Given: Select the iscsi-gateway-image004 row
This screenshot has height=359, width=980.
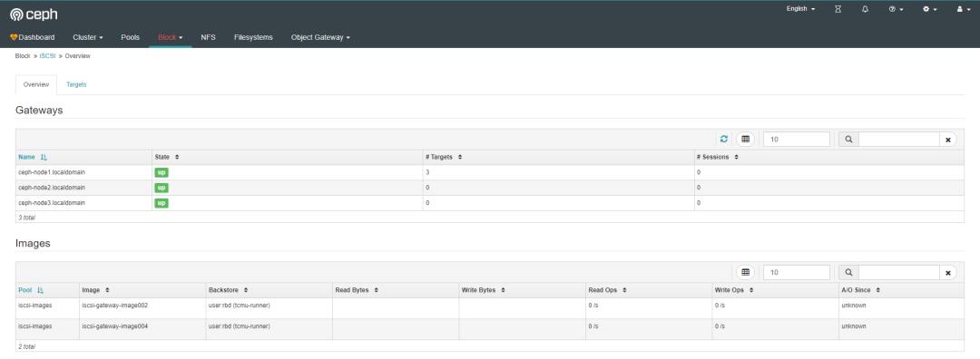Looking at the screenshot, I should click(489, 329).
